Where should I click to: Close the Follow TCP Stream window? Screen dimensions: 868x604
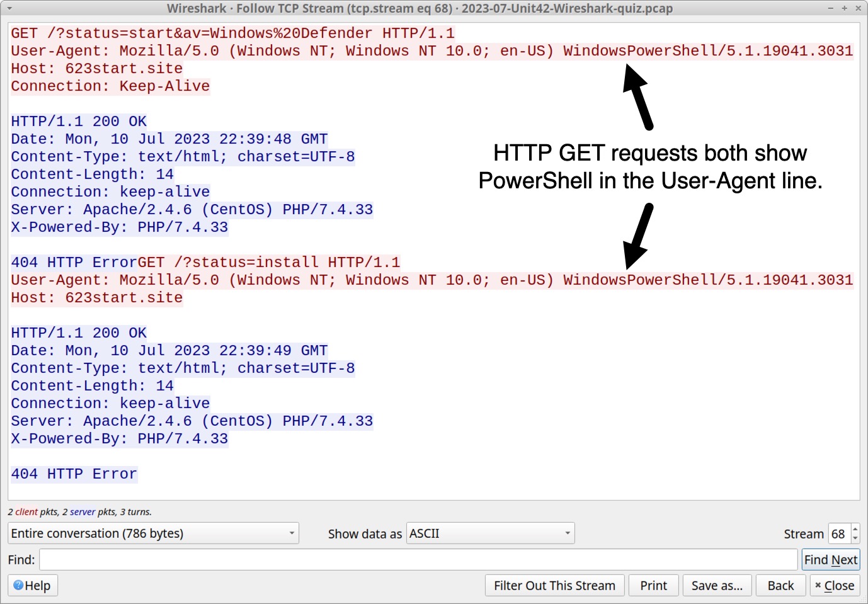click(835, 585)
